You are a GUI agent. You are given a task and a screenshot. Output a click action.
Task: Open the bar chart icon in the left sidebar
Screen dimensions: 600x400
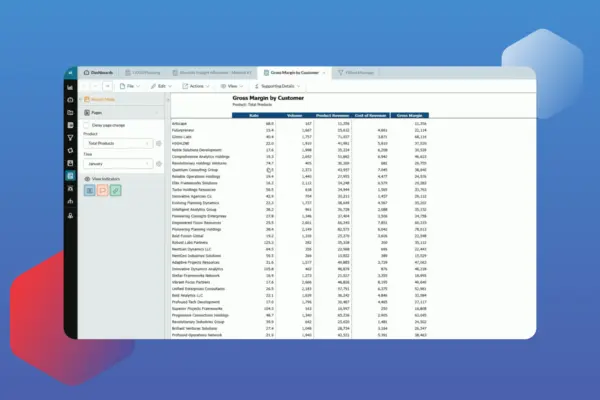[x=70, y=88]
